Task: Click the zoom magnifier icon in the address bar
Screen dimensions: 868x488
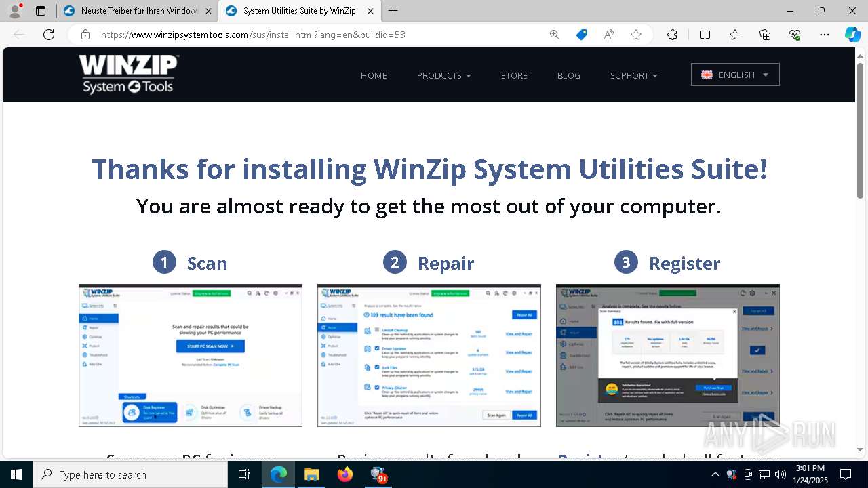Action: 555,35
